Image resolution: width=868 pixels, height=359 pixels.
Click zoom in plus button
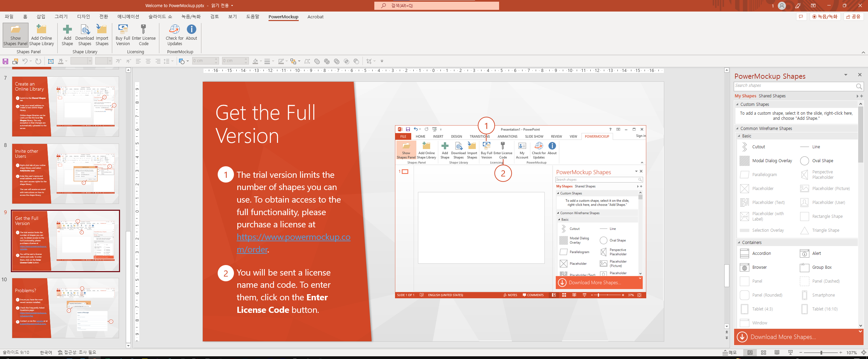tap(841, 353)
